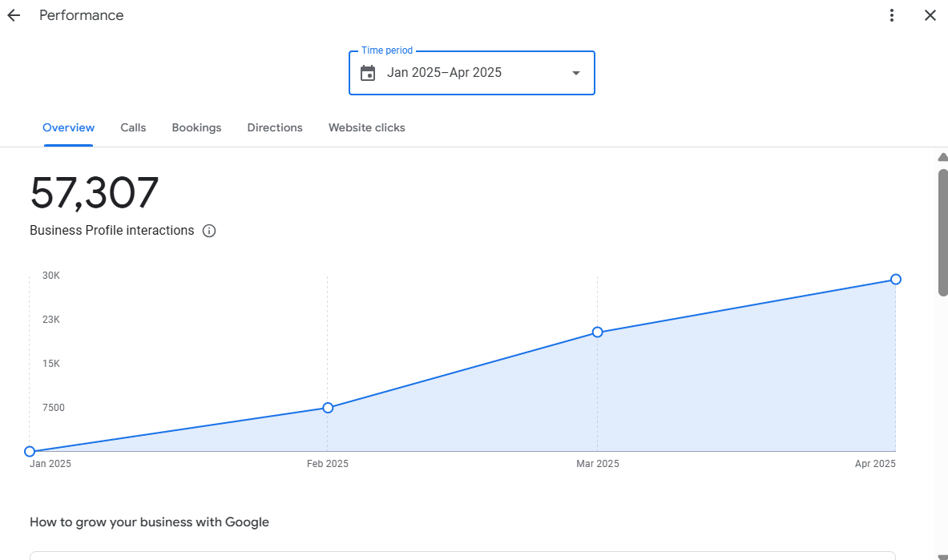Select the Feb 2025 data point marker

click(x=328, y=409)
